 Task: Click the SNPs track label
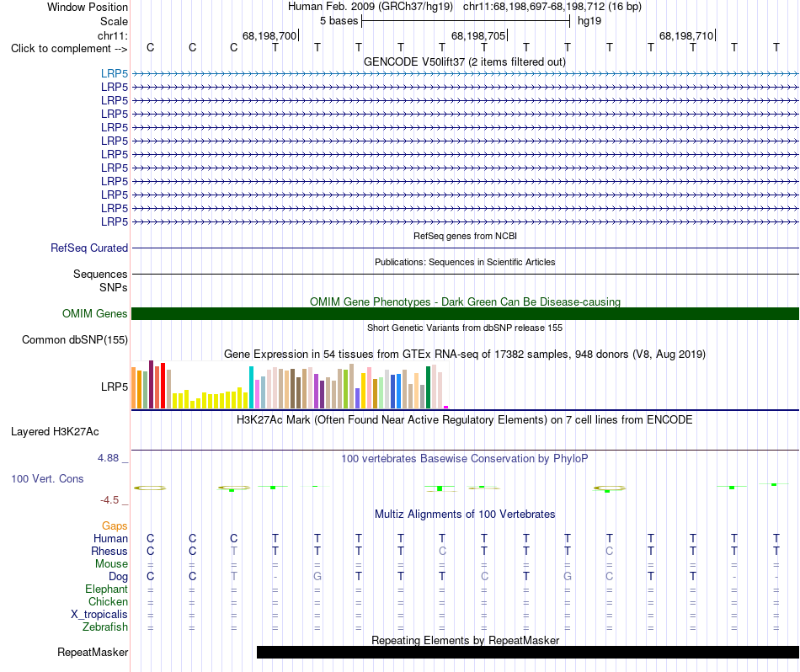click(114, 288)
